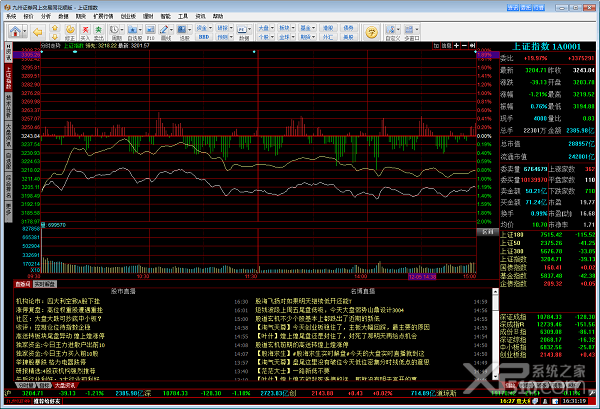Open the 工具 menu
Image resolution: width=600 pixels, height=409 pixels.
click(x=183, y=16)
